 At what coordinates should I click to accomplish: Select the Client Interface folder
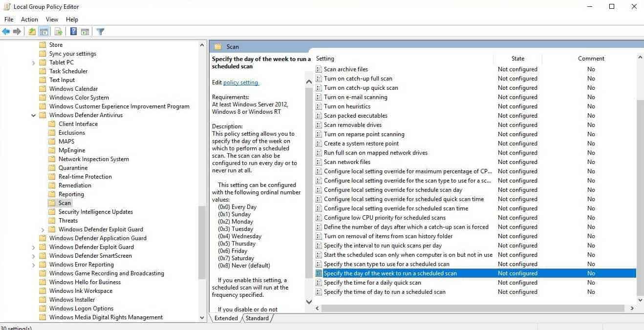78,124
